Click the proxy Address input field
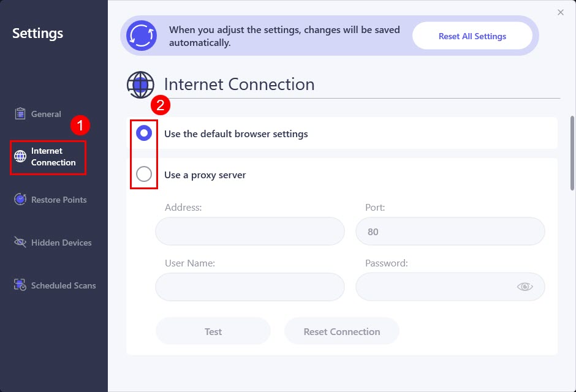Image resolution: width=576 pixels, height=392 pixels. pos(250,232)
